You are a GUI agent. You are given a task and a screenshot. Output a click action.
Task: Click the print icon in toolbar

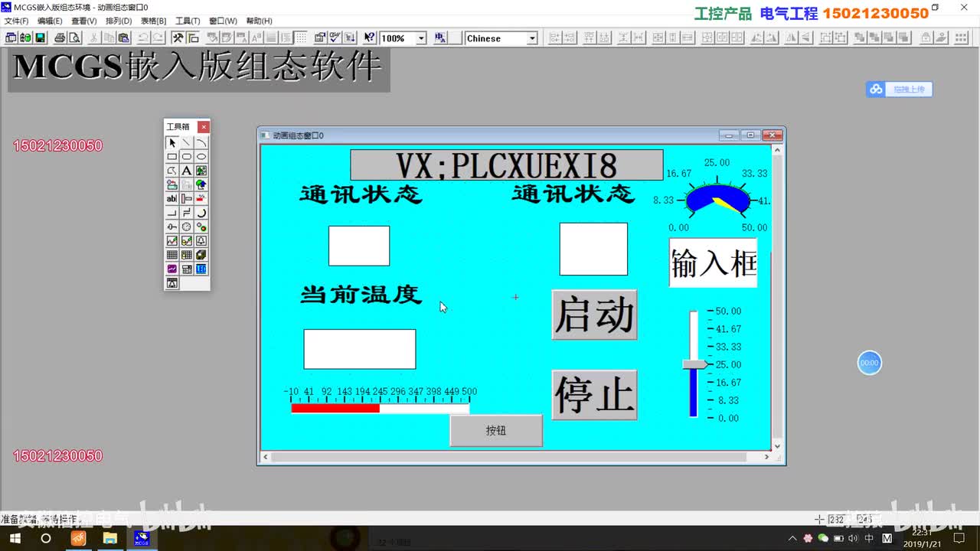tap(60, 37)
